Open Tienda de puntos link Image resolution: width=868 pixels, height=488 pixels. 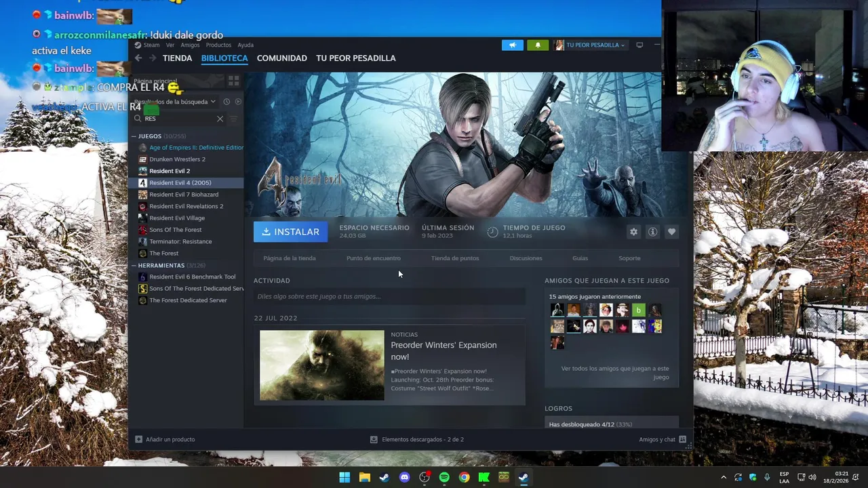(x=455, y=258)
